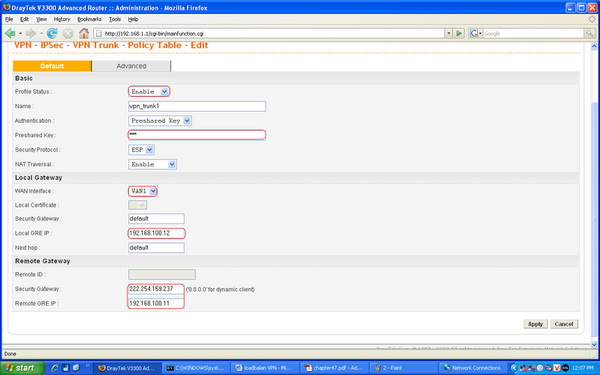Open the View menu

[x=41, y=19]
